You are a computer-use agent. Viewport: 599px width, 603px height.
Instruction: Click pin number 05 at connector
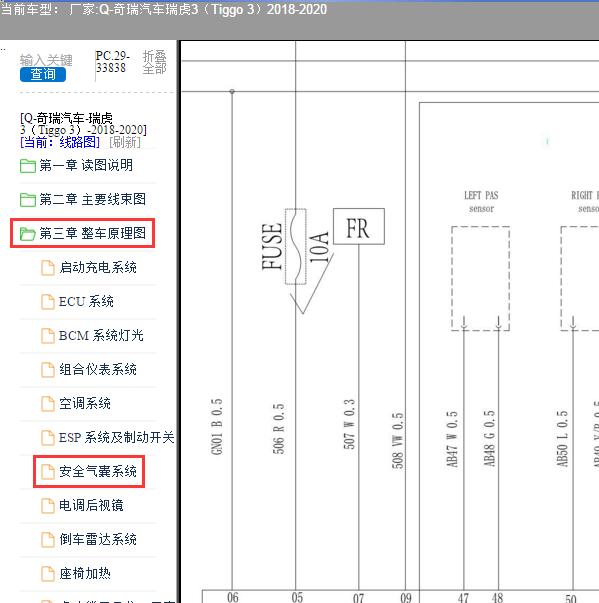click(x=297, y=597)
